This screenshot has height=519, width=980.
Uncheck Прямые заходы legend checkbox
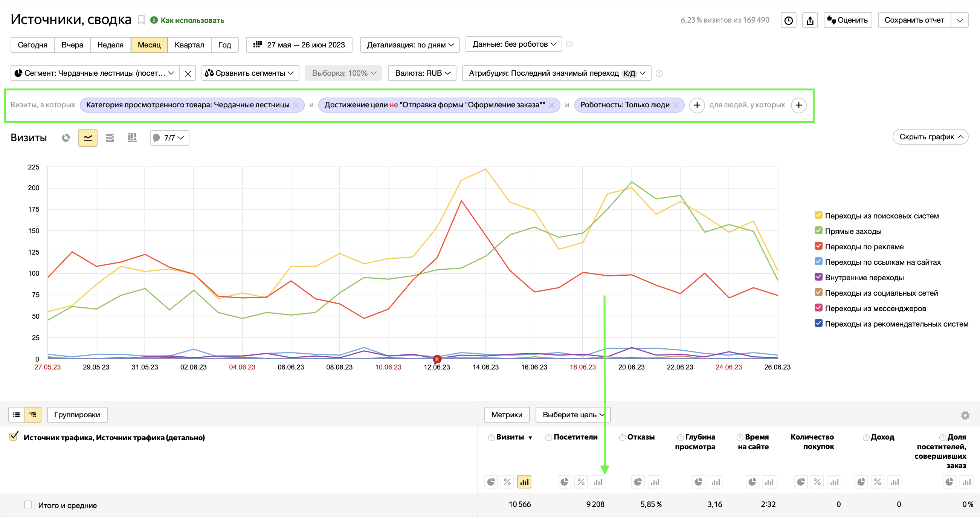tap(818, 230)
